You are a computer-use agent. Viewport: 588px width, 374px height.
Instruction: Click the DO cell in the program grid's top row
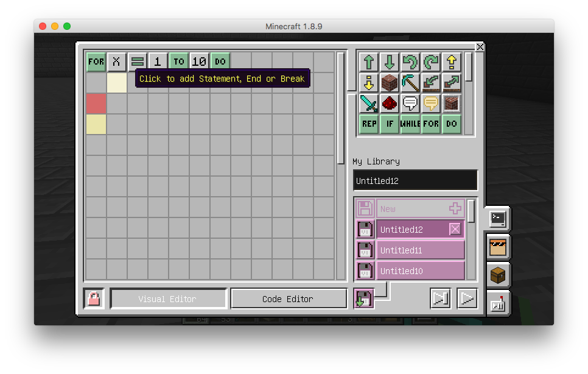220,62
